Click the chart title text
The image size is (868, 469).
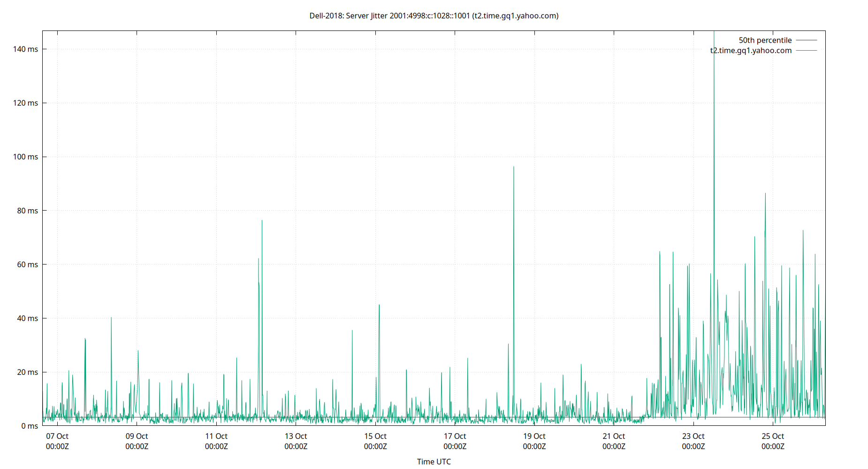pyautogui.click(x=433, y=15)
